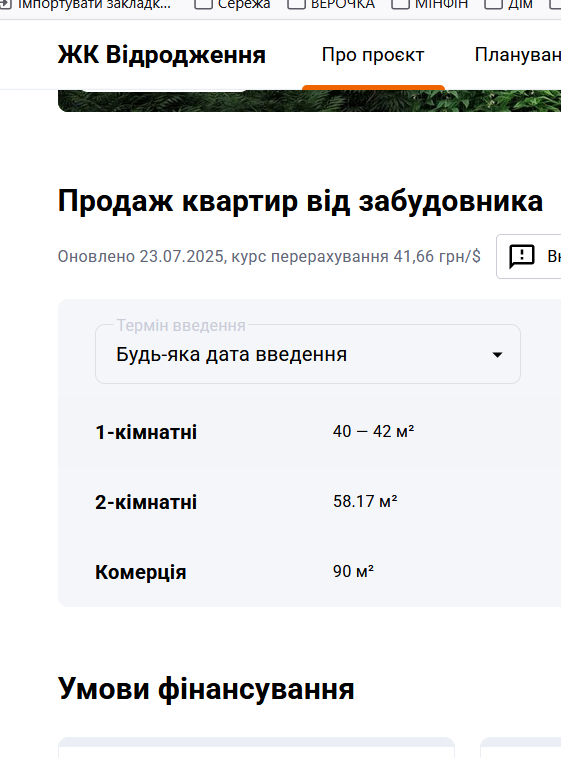Click the green foliage banner image
Viewport: 561px width, 758px height.
tap(310, 101)
